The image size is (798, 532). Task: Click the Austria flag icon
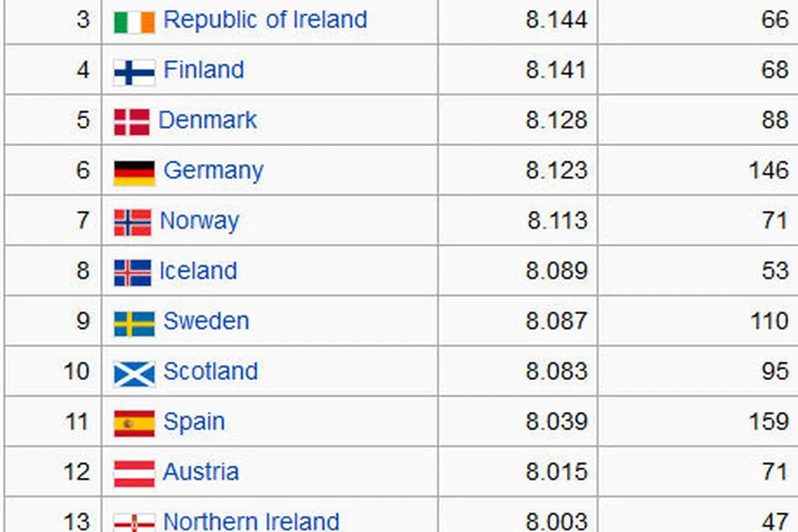click(134, 473)
